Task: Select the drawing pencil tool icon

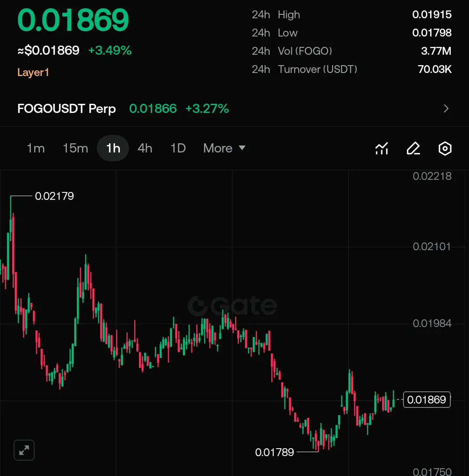Action: [x=413, y=149]
